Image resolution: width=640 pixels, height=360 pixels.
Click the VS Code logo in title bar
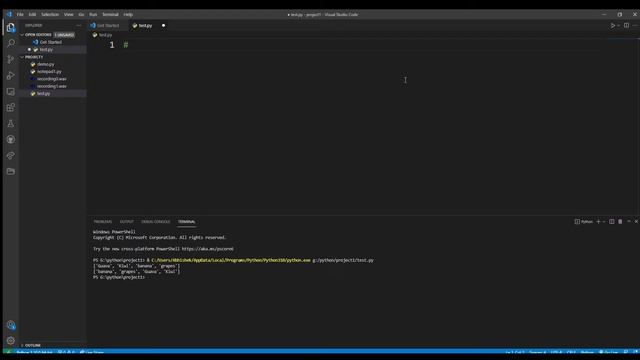pyautogui.click(x=9, y=14)
